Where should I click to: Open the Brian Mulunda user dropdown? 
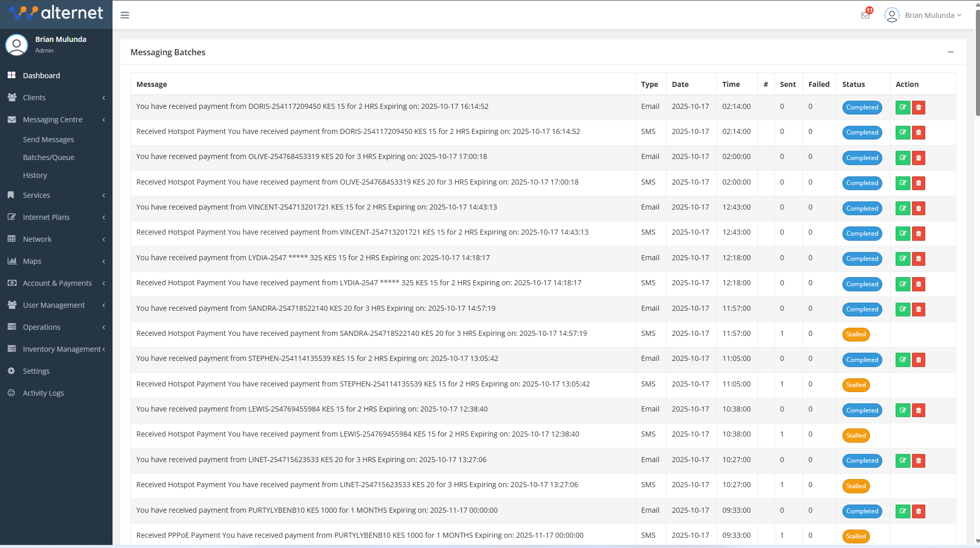[x=924, y=15]
